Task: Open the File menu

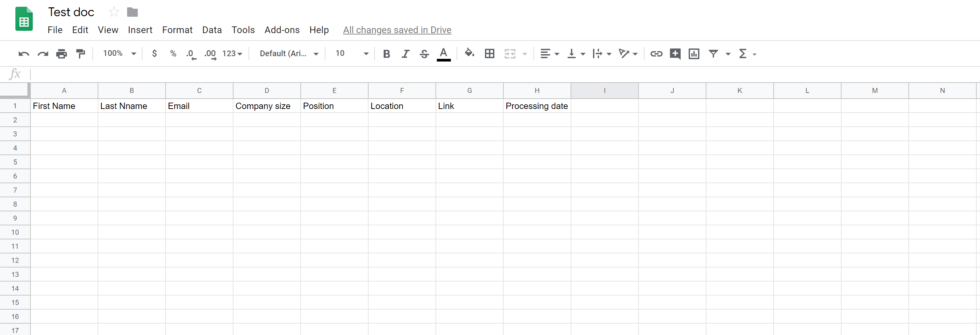Action: pyautogui.click(x=55, y=30)
